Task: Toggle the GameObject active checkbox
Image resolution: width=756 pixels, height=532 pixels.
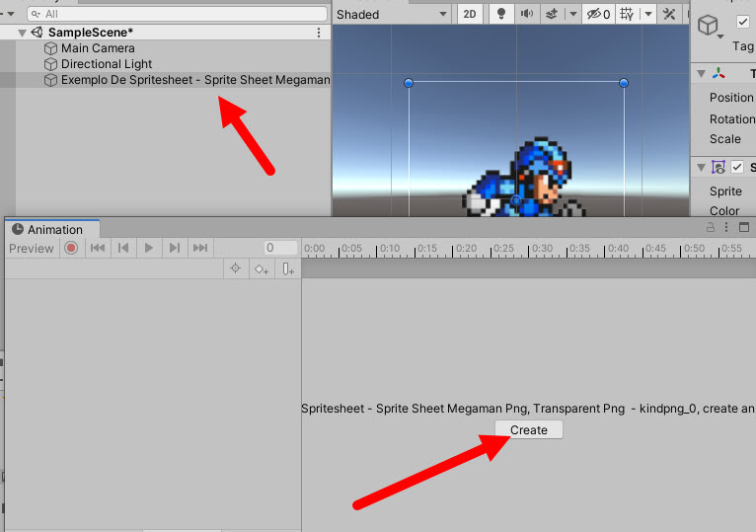Action: pyautogui.click(x=743, y=22)
